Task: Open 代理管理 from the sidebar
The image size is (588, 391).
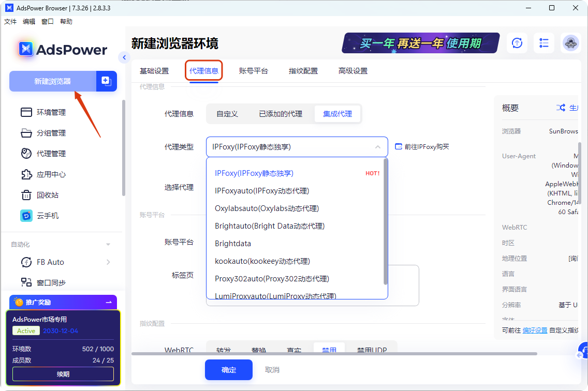Action: pos(25,153)
